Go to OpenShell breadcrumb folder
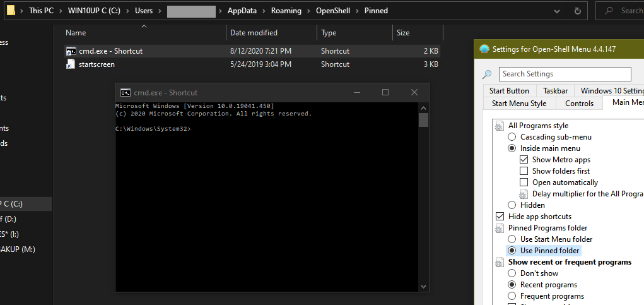644x305 pixels. tap(332, 11)
